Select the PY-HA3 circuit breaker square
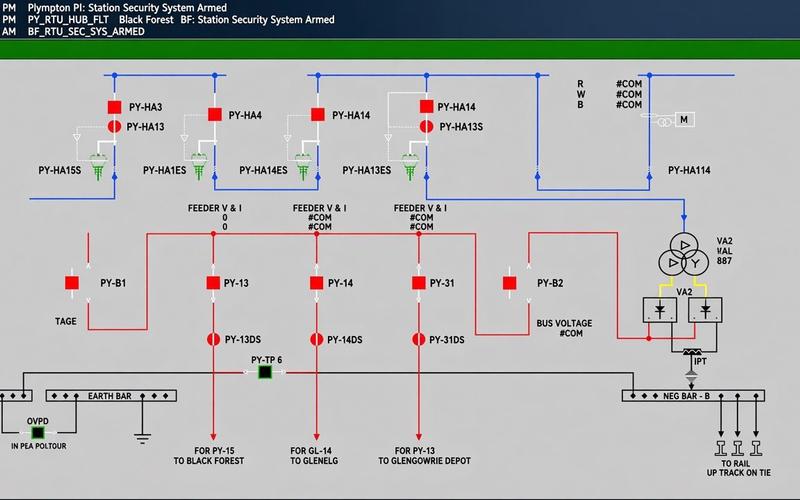800x500 pixels. pos(114,107)
